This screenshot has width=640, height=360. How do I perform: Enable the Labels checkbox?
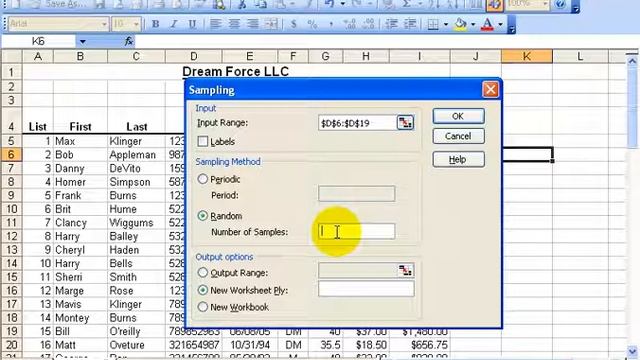[x=202, y=141]
